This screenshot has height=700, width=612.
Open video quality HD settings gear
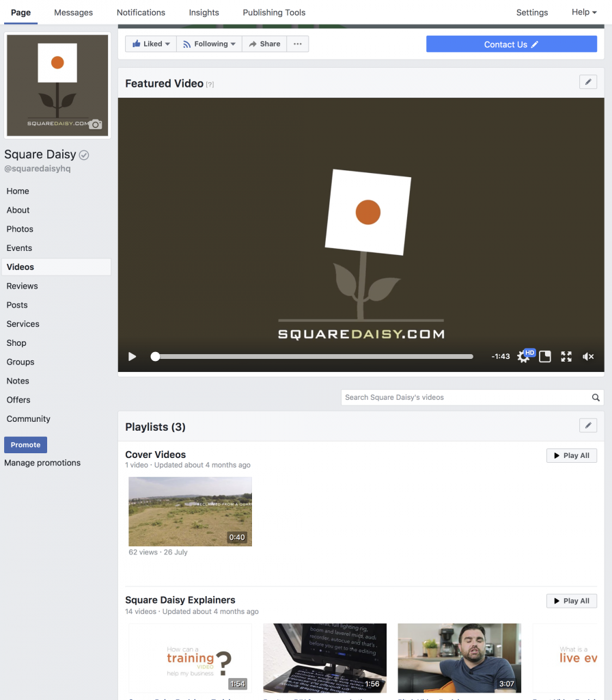(525, 355)
